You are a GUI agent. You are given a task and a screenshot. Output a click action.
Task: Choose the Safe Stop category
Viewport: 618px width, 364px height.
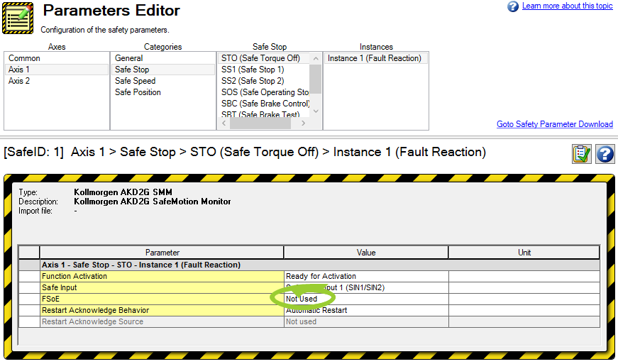click(x=162, y=70)
